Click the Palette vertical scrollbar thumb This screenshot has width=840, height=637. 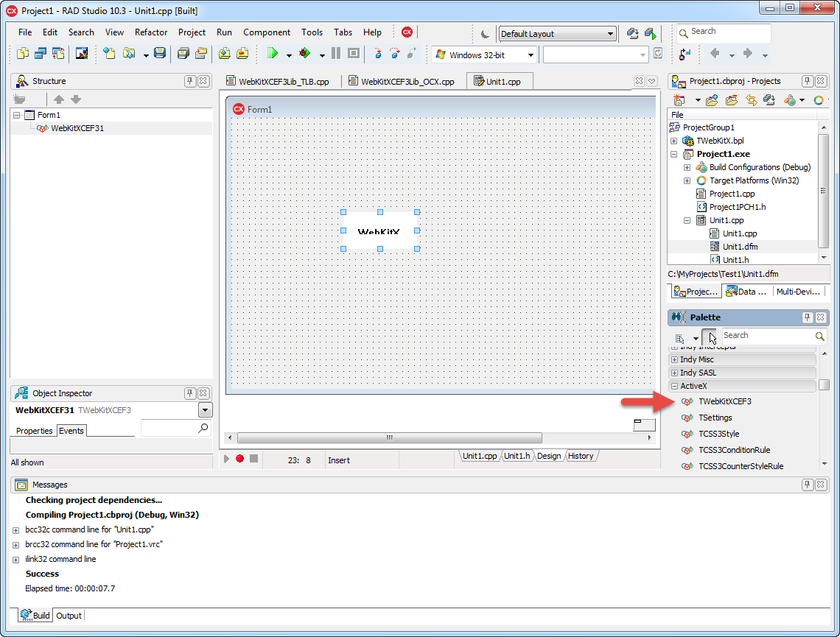pyautogui.click(x=824, y=385)
